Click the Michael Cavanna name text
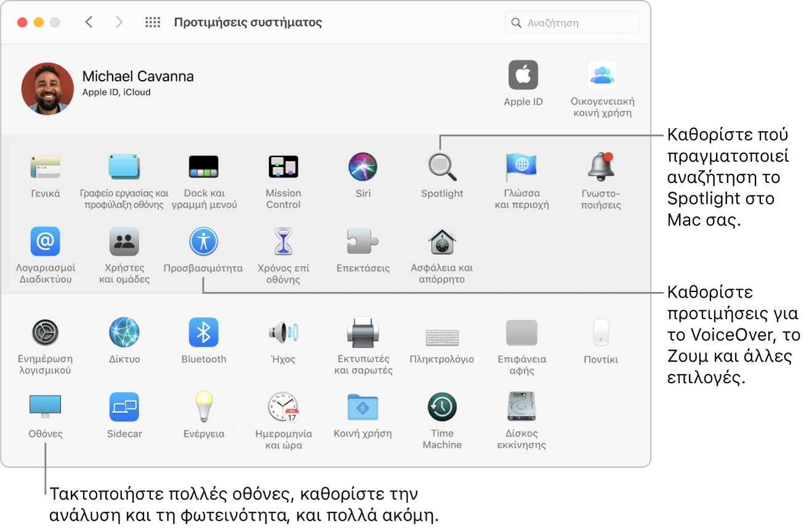Viewport: 812px width, 528px height. 138,76
